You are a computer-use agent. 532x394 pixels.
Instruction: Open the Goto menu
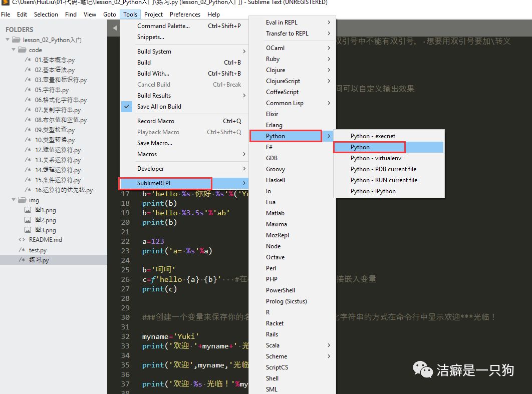coord(110,14)
